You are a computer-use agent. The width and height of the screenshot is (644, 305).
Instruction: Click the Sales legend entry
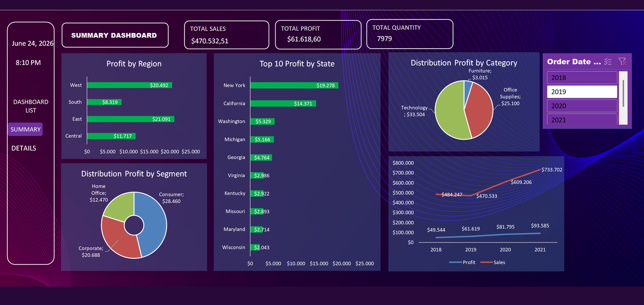point(493,262)
